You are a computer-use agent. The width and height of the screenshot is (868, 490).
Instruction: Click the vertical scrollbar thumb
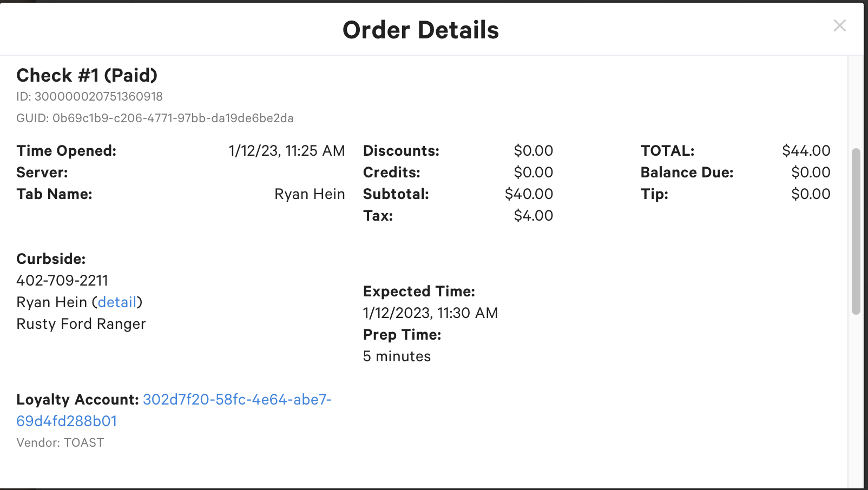(x=856, y=231)
